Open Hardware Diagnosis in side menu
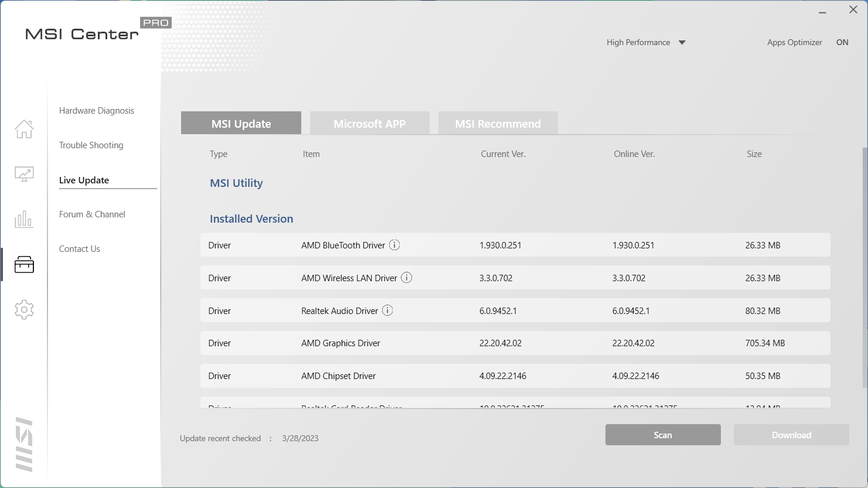868x488 pixels. (x=97, y=111)
